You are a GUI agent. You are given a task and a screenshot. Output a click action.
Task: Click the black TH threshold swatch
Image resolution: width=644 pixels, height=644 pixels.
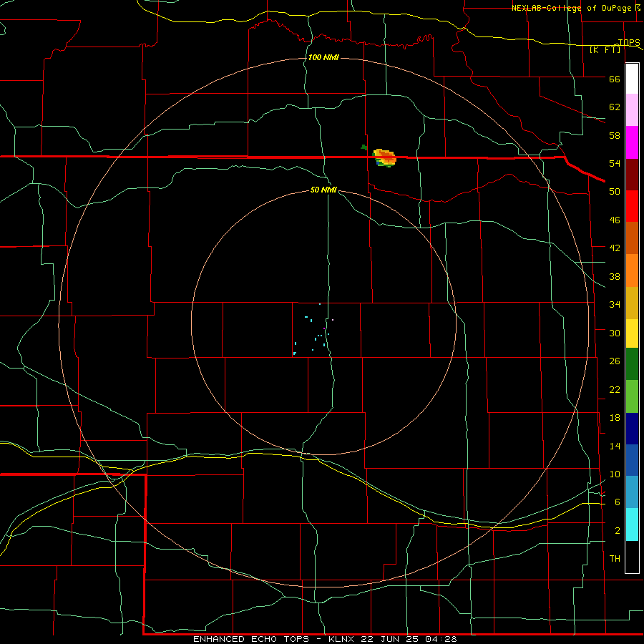tap(632, 557)
